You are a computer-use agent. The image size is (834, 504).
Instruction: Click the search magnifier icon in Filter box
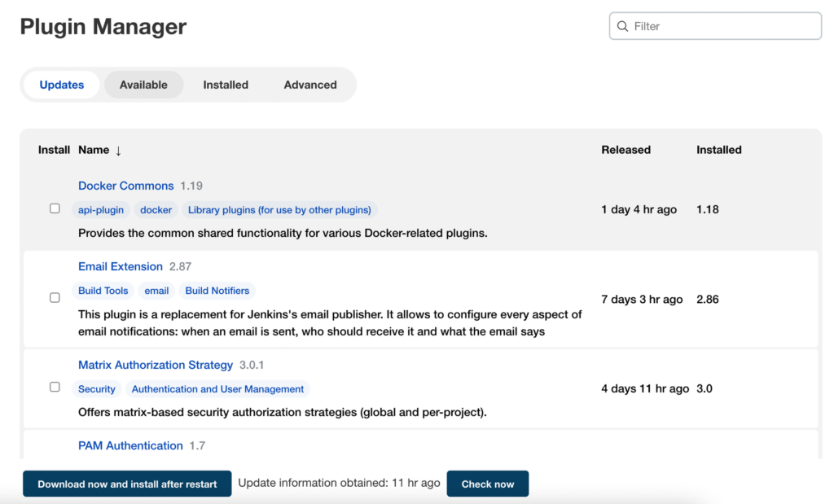[x=622, y=27]
